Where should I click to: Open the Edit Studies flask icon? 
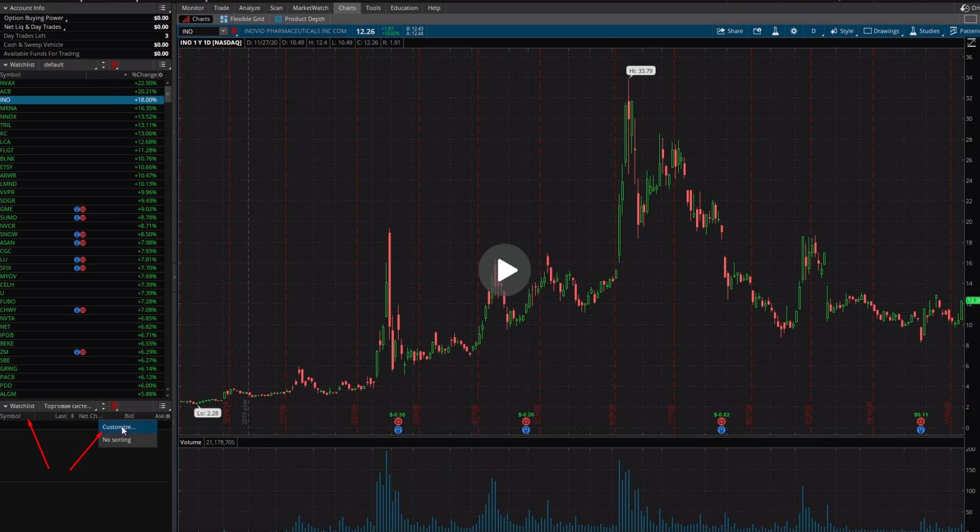775,31
